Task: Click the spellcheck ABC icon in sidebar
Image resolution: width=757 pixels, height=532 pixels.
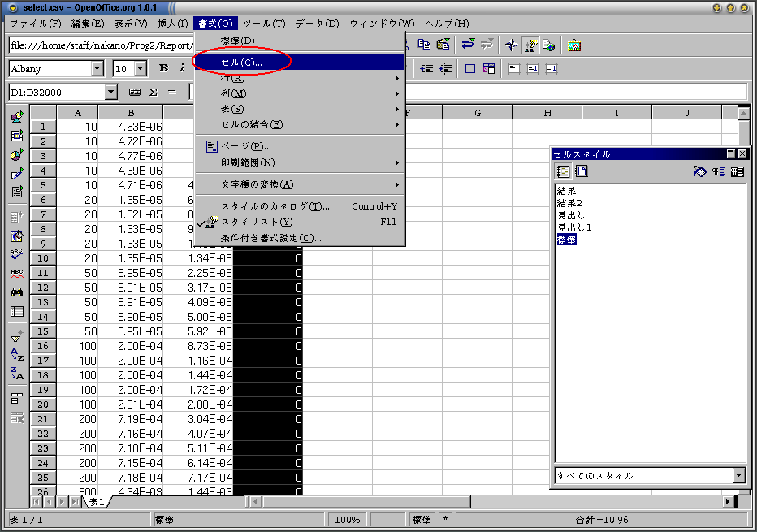Action: tap(17, 254)
